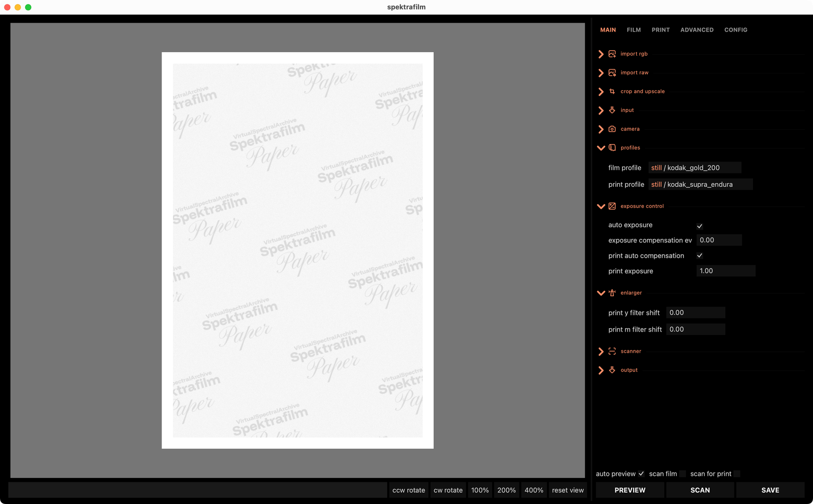Click the output section icon
This screenshot has width=813, height=504.
click(612, 370)
